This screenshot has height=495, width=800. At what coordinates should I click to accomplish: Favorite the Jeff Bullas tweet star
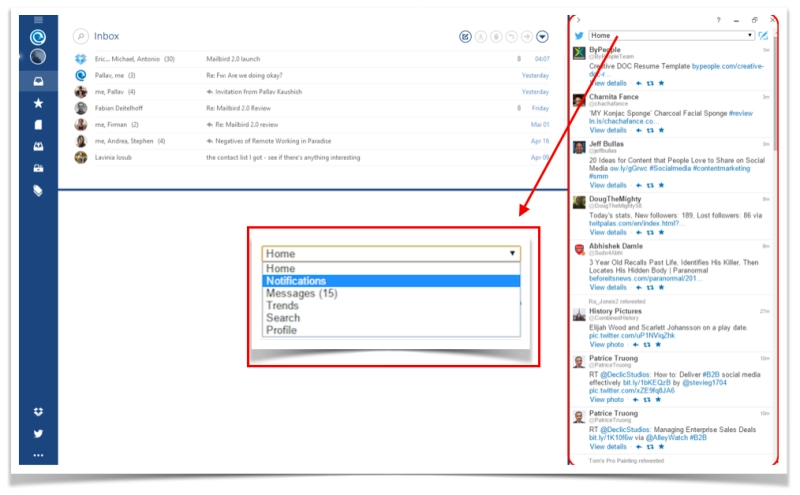661,186
